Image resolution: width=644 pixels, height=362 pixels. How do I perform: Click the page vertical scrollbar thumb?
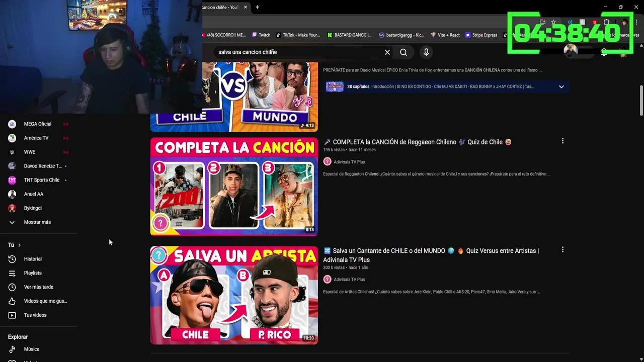pos(641,101)
